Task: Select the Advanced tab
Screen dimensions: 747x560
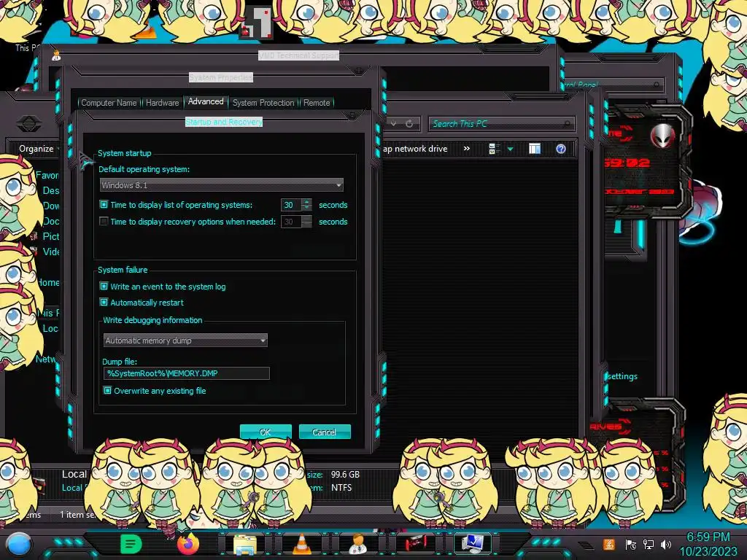Action: tap(206, 101)
